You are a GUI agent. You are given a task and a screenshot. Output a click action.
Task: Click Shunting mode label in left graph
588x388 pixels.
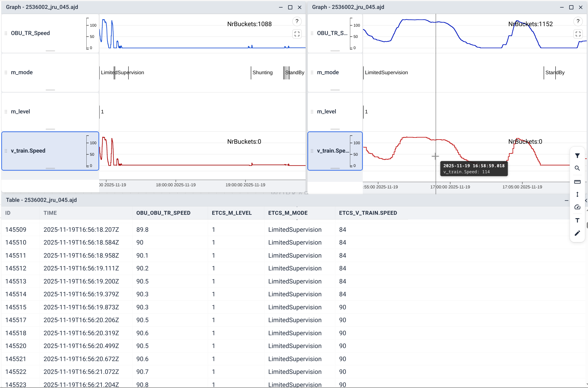263,73
